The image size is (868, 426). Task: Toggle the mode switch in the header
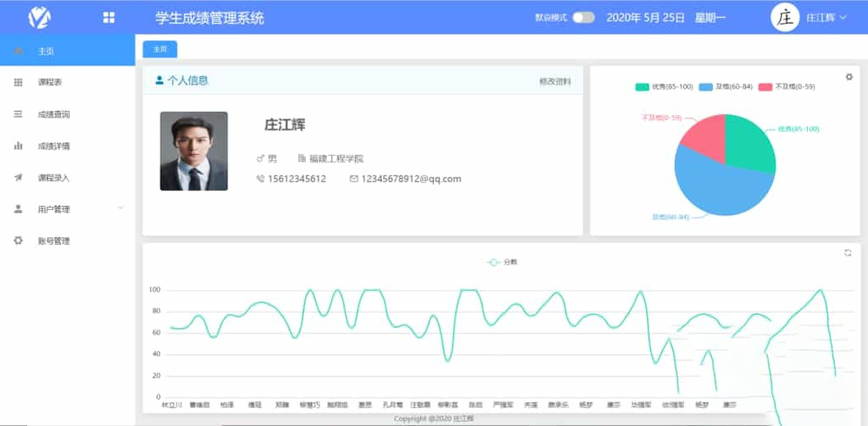point(583,18)
